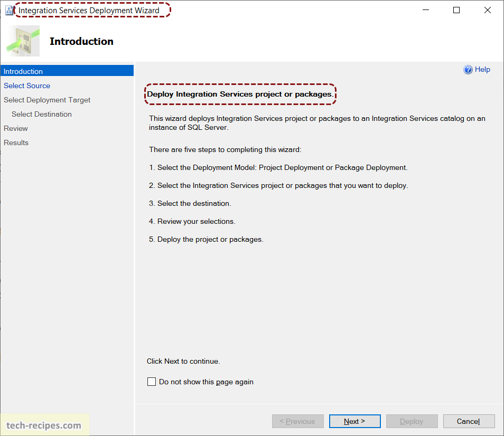Click the Next button
Image resolution: width=504 pixels, height=436 pixels.
tap(354, 421)
